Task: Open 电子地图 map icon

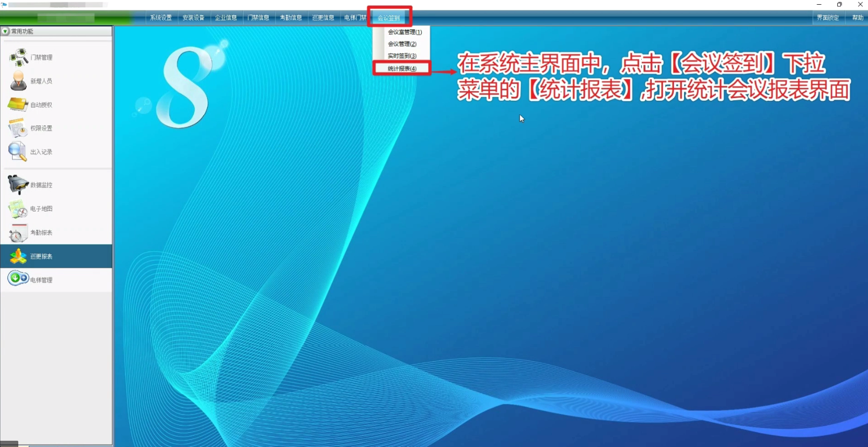Action: tap(18, 209)
